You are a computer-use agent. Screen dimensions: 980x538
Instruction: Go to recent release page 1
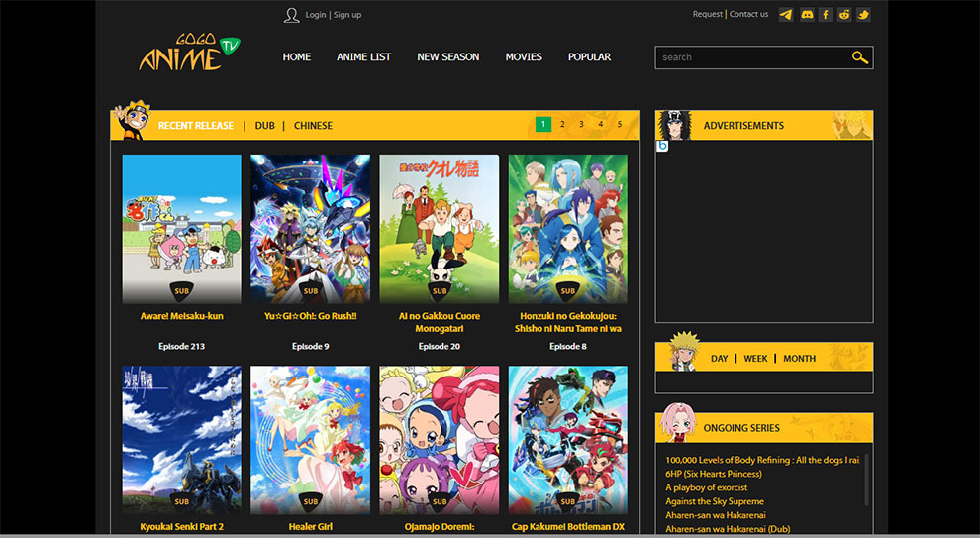point(543,124)
